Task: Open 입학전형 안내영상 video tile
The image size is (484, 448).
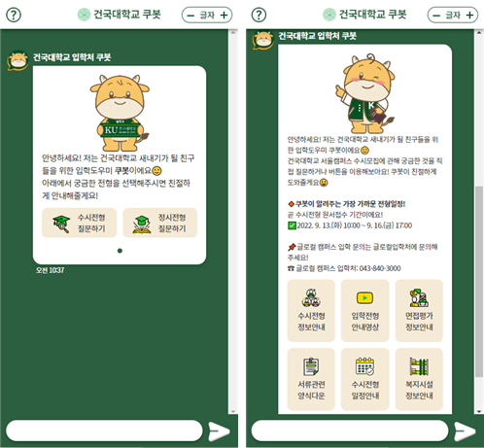Action: (365, 310)
